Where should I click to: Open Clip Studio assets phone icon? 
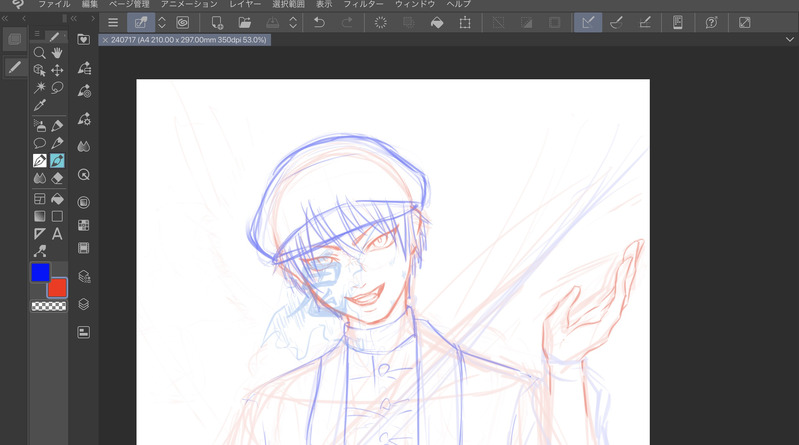coord(678,22)
